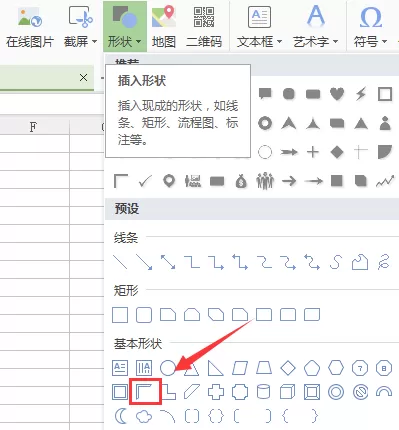Select the cylinder (can) basic shape
Viewport: 399px width, 430px height.
pyautogui.click(x=263, y=392)
